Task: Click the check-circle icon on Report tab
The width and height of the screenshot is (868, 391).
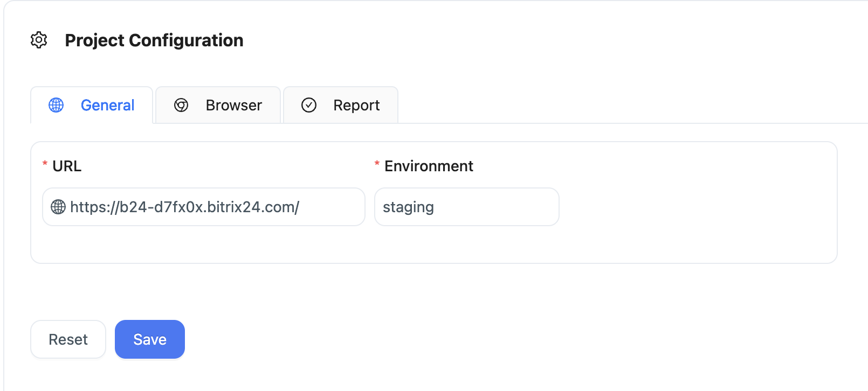Action: 309,105
